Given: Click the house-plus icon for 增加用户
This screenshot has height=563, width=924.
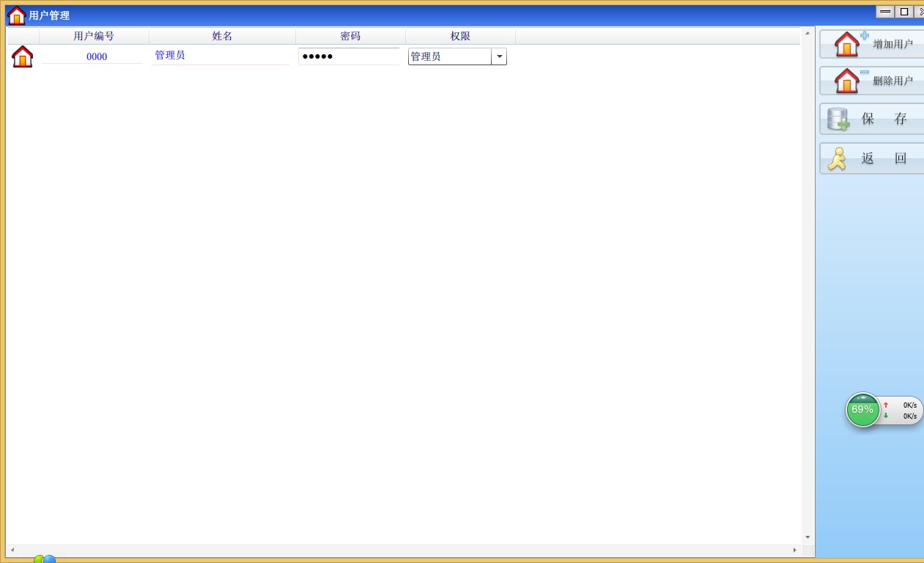Looking at the screenshot, I should pyautogui.click(x=849, y=44).
